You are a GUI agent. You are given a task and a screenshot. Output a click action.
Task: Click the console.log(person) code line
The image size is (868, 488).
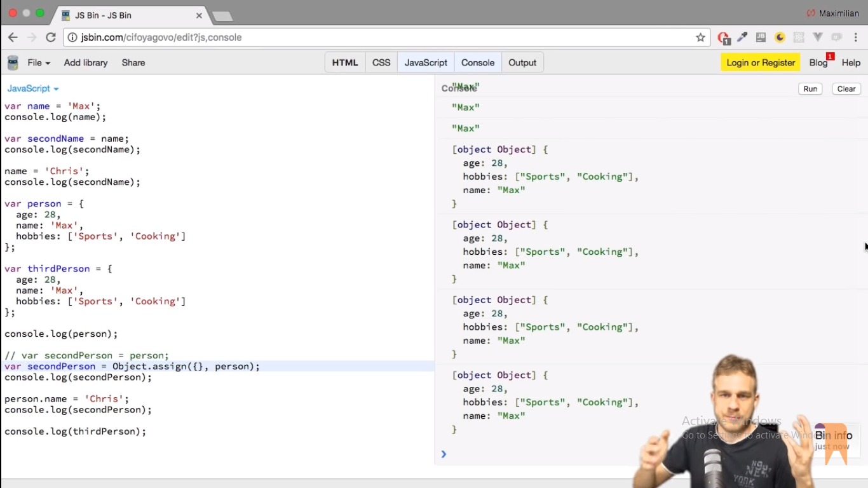tap(61, 334)
